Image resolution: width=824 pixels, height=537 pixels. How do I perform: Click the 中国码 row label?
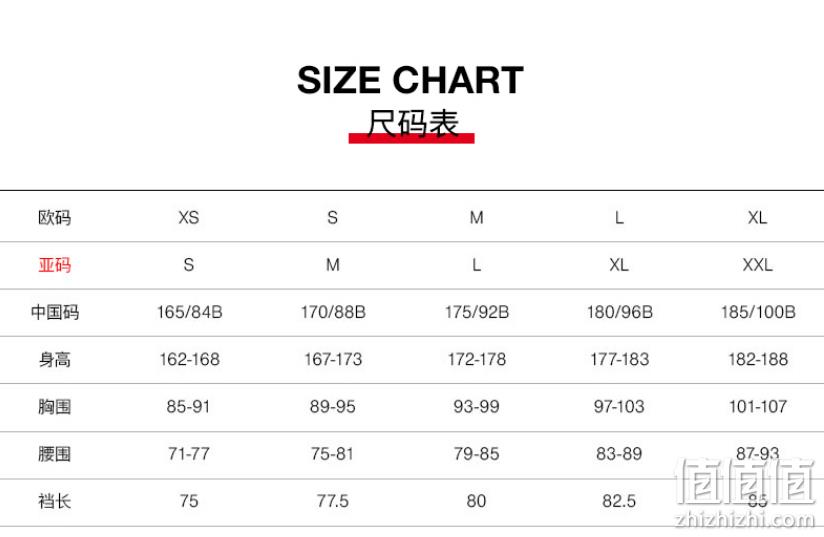55,312
